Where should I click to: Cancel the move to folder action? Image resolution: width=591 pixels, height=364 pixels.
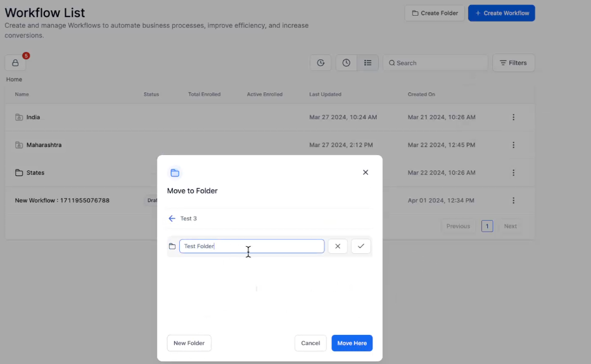(310, 343)
